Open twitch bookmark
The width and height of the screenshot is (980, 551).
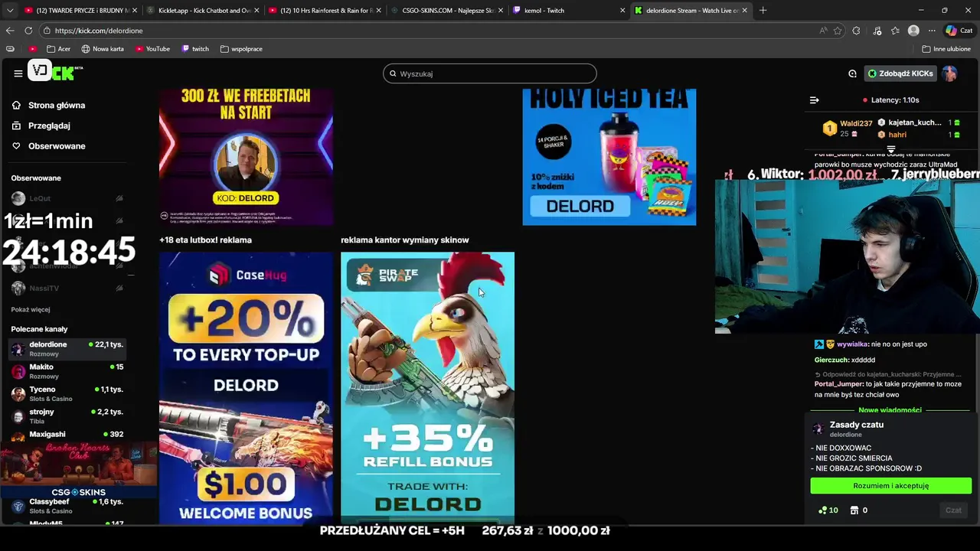pyautogui.click(x=195, y=49)
